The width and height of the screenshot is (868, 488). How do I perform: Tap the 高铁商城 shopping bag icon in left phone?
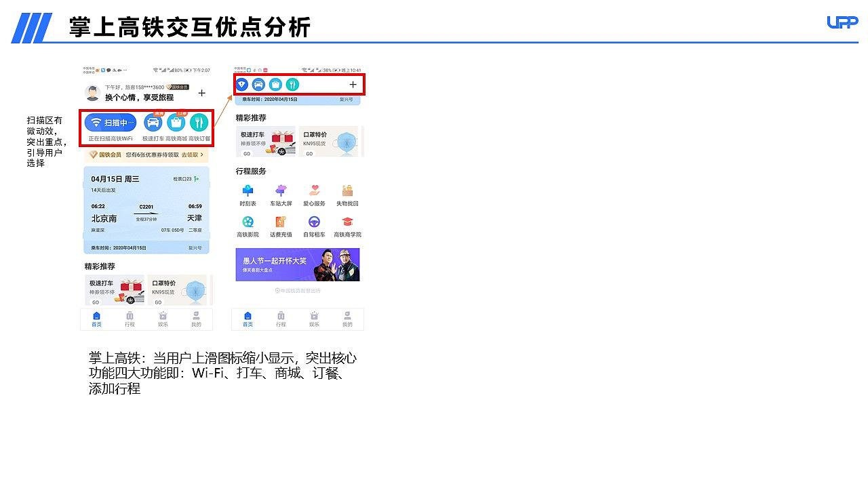coord(176,123)
